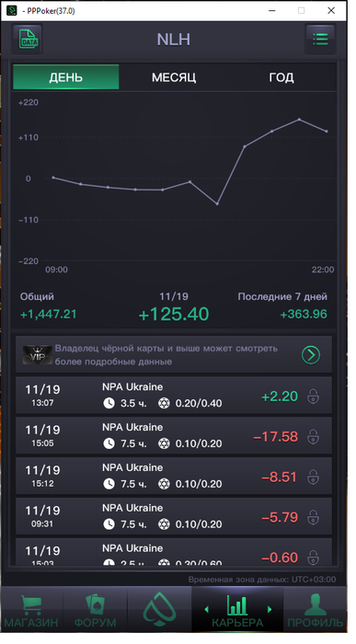Click the right arrow beside Карьера
This screenshot has width=356, height=644.
pos(270,609)
